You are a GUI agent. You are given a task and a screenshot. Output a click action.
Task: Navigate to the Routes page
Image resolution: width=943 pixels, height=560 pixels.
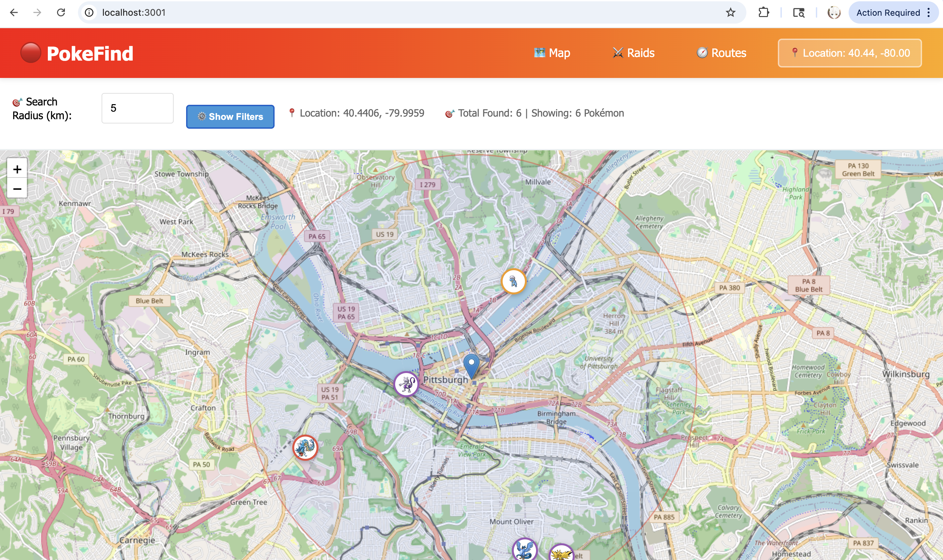pyautogui.click(x=722, y=53)
